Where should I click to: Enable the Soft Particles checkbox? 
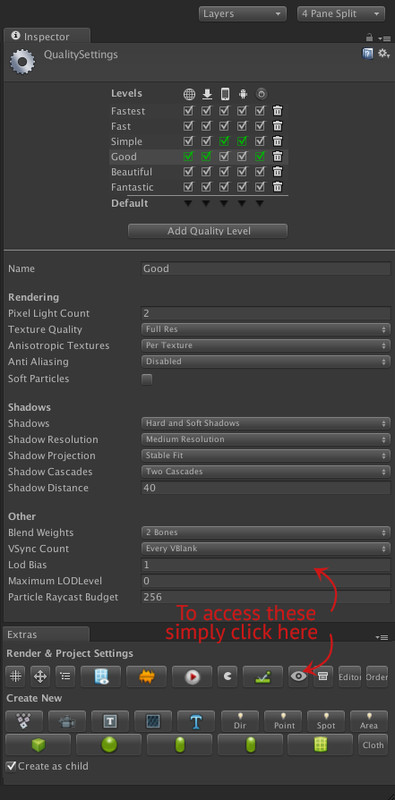click(147, 379)
